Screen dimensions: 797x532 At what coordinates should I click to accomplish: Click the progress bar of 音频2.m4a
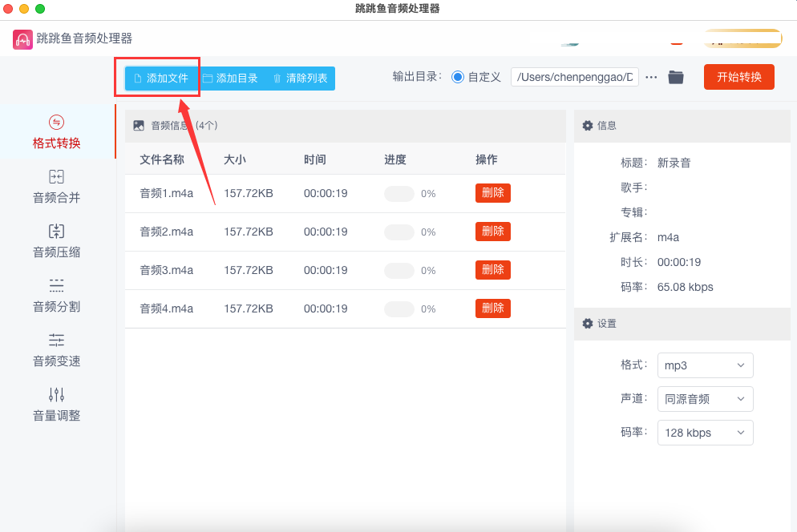point(399,232)
